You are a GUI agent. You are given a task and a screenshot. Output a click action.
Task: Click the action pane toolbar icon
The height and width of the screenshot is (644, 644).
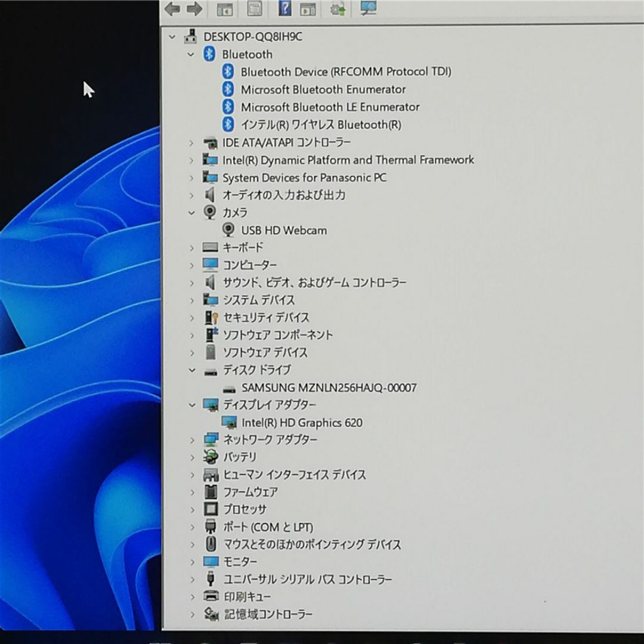308,9
